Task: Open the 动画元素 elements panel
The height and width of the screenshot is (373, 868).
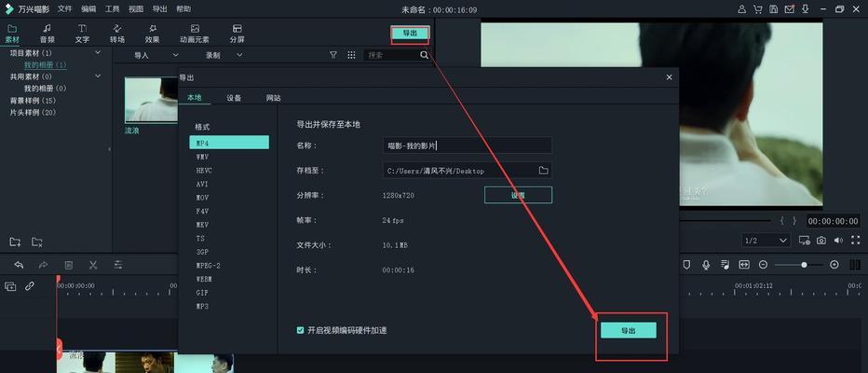Action: (x=195, y=34)
